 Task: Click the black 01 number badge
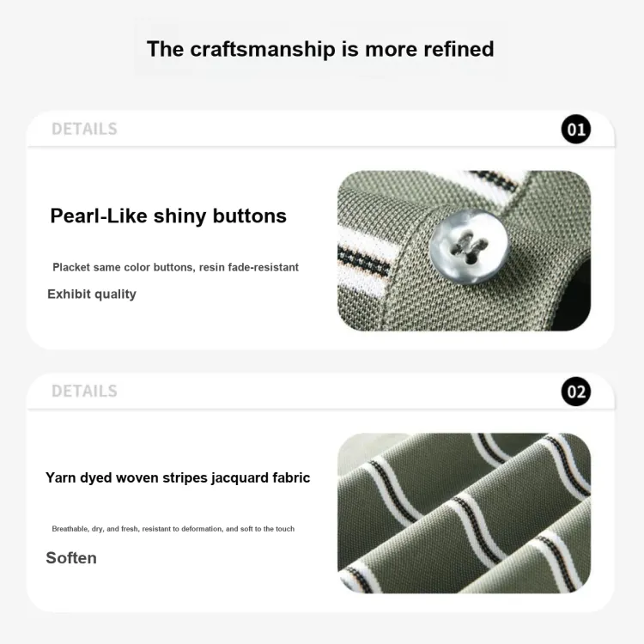click(576, 130)
